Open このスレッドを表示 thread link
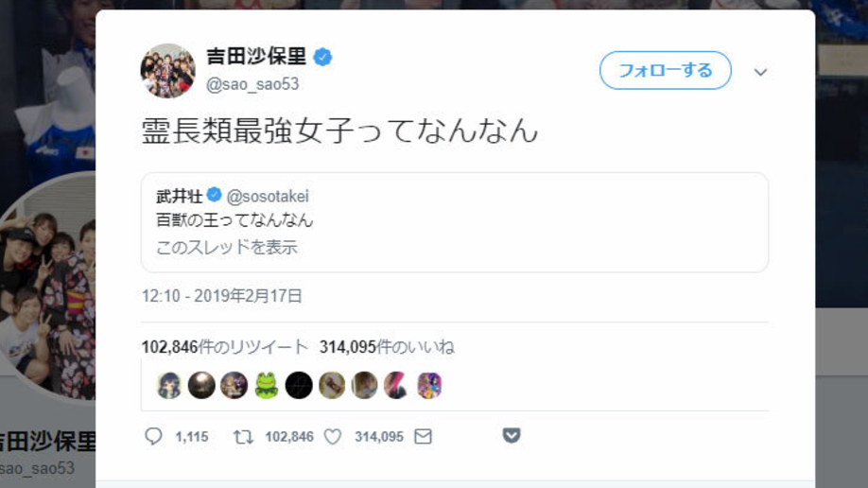 [227, 248]
